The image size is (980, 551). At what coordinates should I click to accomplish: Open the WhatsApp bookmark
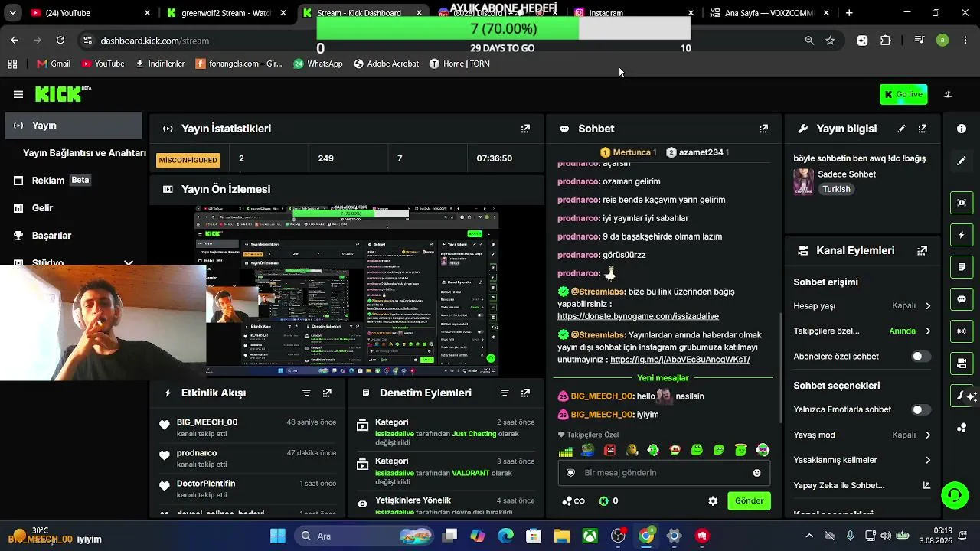318,64
